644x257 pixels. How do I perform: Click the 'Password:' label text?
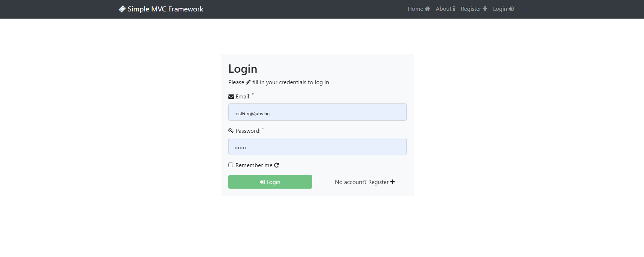[x=248, y=131]
